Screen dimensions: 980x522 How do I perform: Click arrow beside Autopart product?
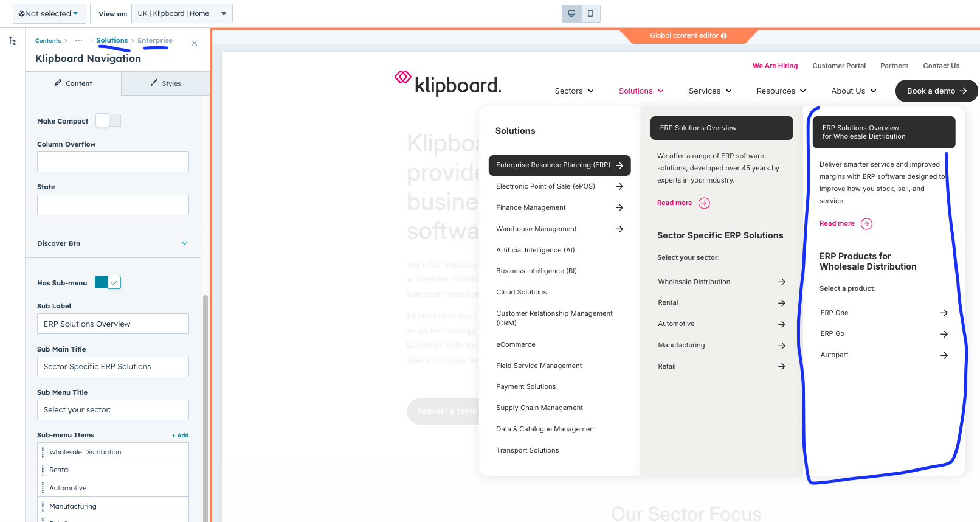[944, 355]
